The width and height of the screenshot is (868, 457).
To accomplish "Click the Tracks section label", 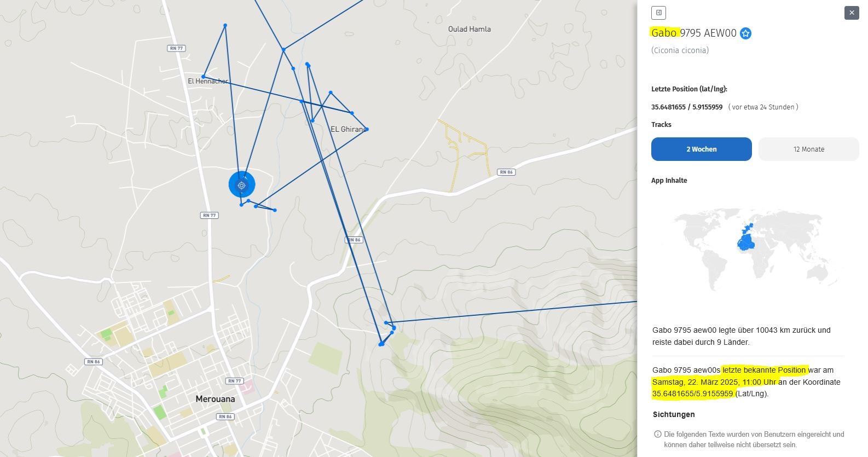I will pos(661,124).
